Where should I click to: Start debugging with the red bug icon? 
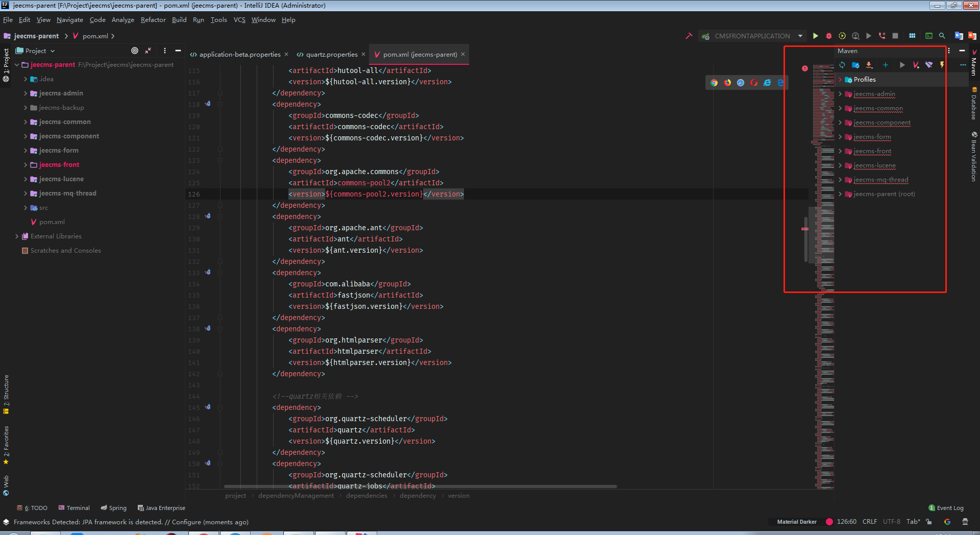tap(829, 36)
